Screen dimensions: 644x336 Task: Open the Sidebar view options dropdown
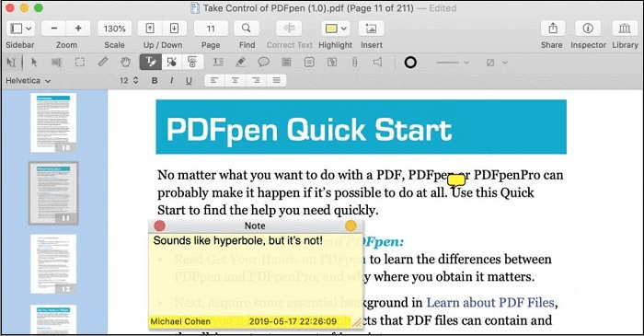29,29
